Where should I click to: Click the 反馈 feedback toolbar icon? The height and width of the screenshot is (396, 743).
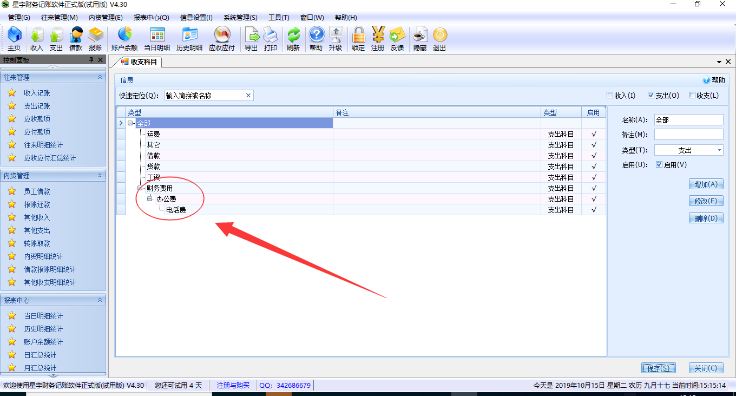[397, 38]
